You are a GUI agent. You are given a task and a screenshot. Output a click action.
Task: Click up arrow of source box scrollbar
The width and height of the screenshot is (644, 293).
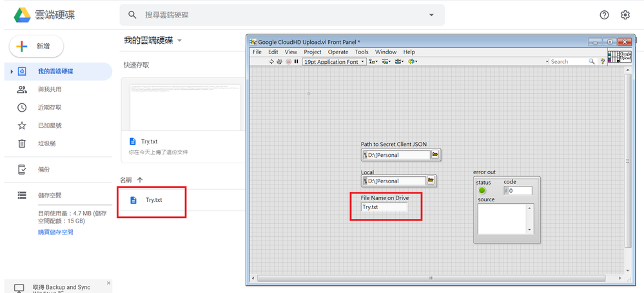[529, 208]
